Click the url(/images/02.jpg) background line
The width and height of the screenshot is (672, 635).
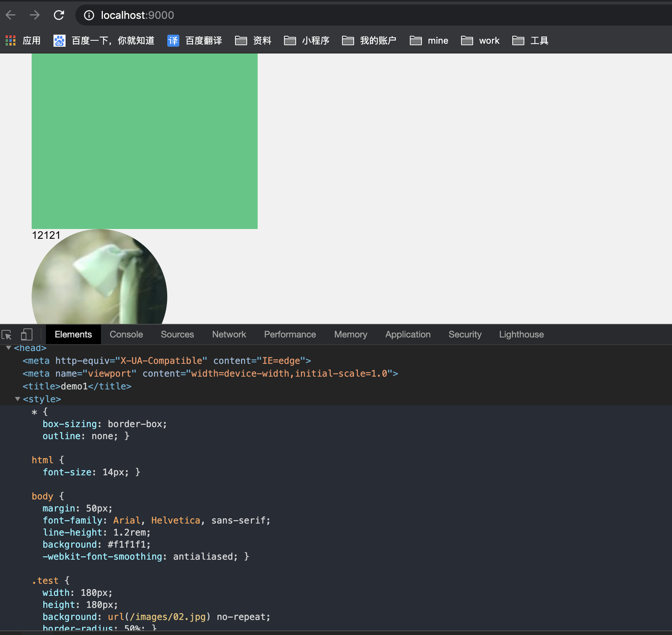[x=157, y=617]
